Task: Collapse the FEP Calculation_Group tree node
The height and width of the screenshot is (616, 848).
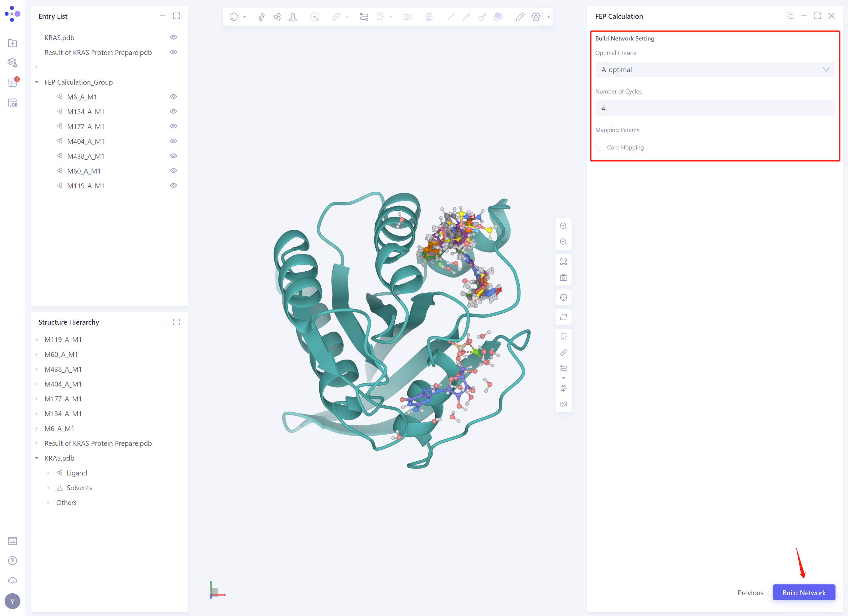Action: [x=37, y=82]
